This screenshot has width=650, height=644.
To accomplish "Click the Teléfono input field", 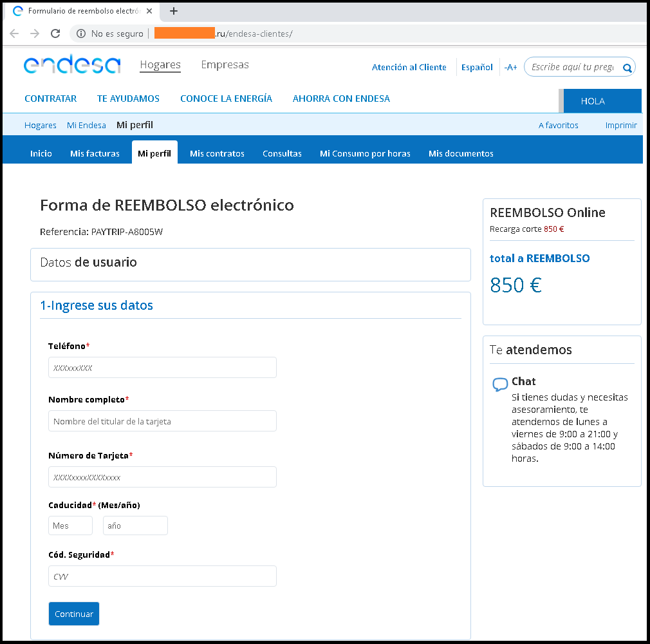I will [x=162, y=368].
